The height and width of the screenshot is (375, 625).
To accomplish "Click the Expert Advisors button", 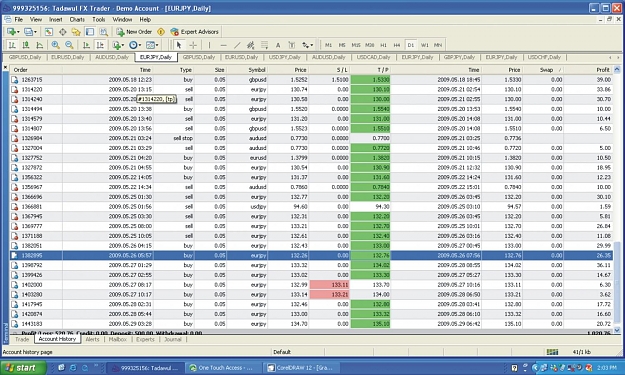I will pyautogui.click(x=194, y=32).
